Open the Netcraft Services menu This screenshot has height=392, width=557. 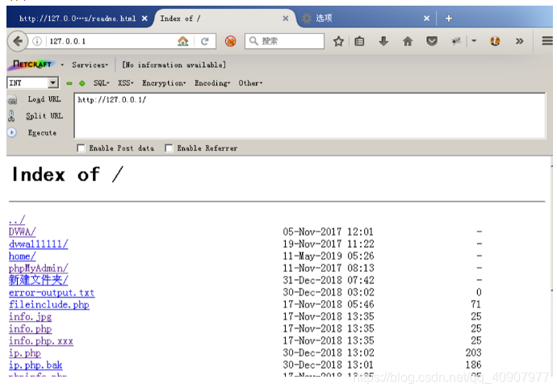click(90, 65)
